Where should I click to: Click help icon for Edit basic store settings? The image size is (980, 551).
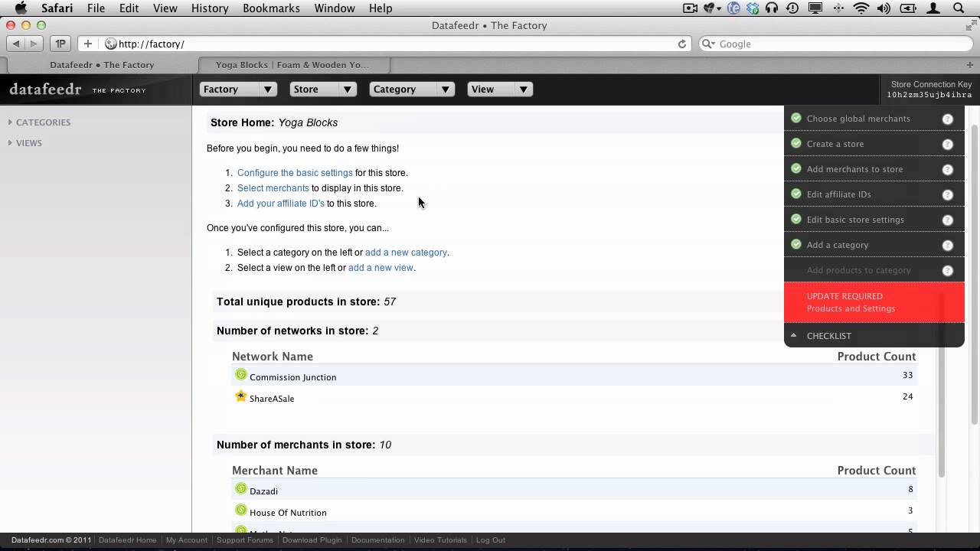coord(947,220)
